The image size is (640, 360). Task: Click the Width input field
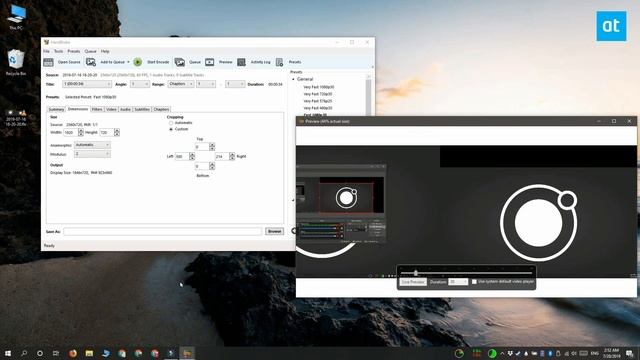point(71,133)
